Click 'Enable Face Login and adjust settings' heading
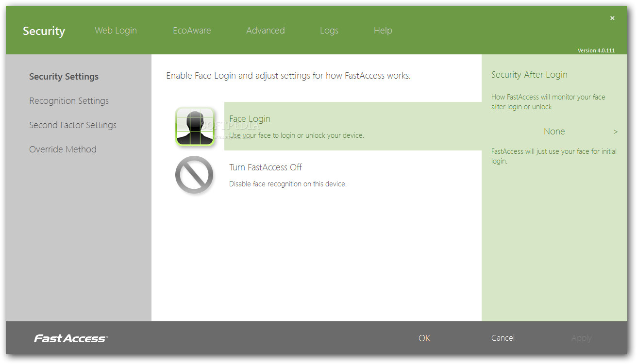This screenshot has width=637, height=364. coord(288,76)
